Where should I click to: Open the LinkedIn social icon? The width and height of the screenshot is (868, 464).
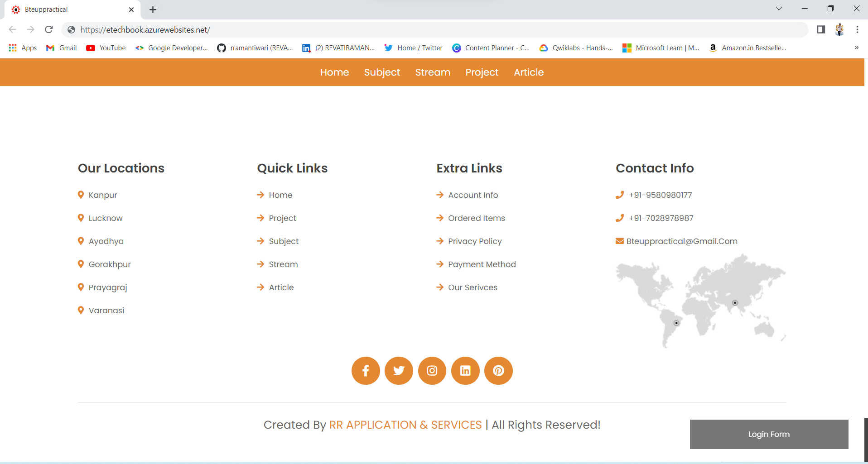coord(465,370)
